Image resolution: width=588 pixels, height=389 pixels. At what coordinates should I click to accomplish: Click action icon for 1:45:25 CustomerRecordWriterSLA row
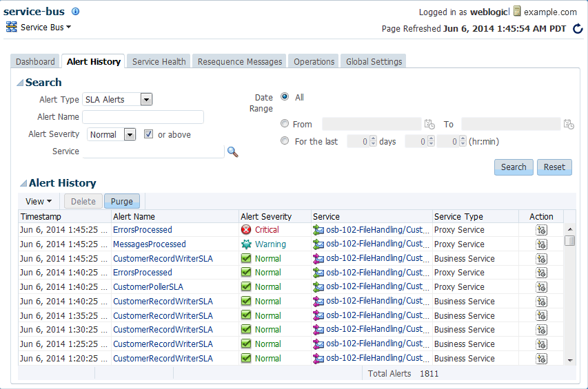point(541,259)
